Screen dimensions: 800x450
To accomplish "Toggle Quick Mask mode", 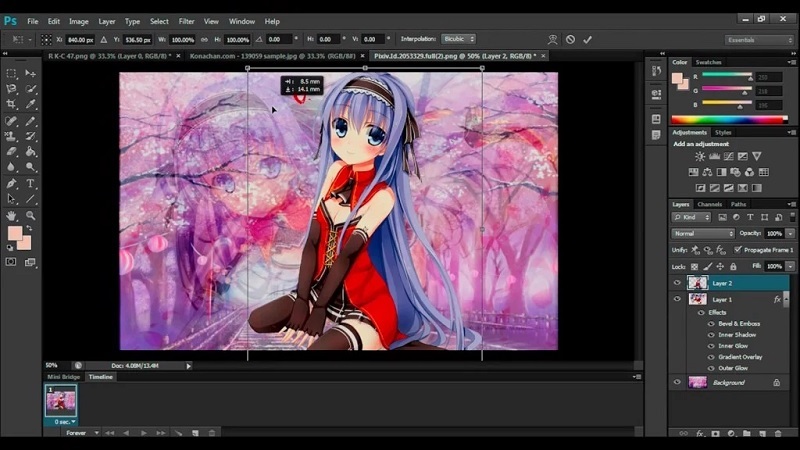I will (x=11, y=262).
